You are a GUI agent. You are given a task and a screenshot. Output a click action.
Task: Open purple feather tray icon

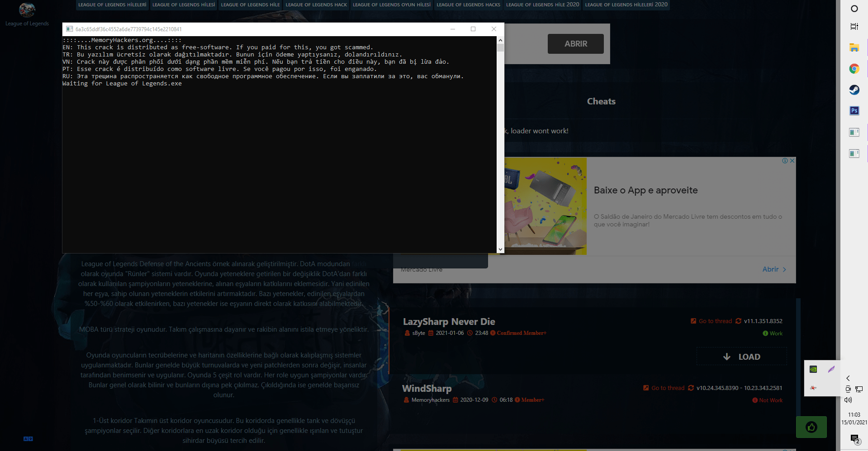pos(831,369)
